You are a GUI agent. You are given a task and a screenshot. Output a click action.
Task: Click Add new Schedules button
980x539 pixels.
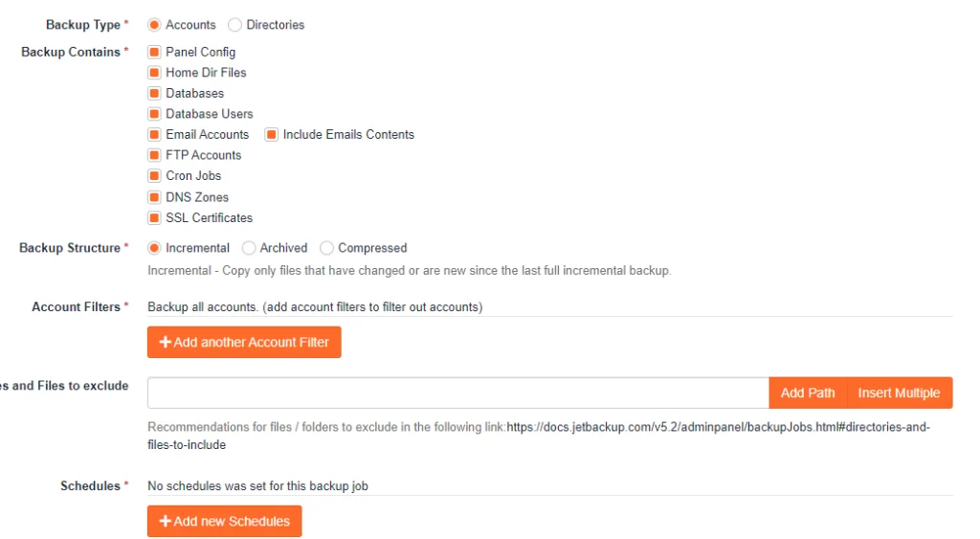coord(224,521)
